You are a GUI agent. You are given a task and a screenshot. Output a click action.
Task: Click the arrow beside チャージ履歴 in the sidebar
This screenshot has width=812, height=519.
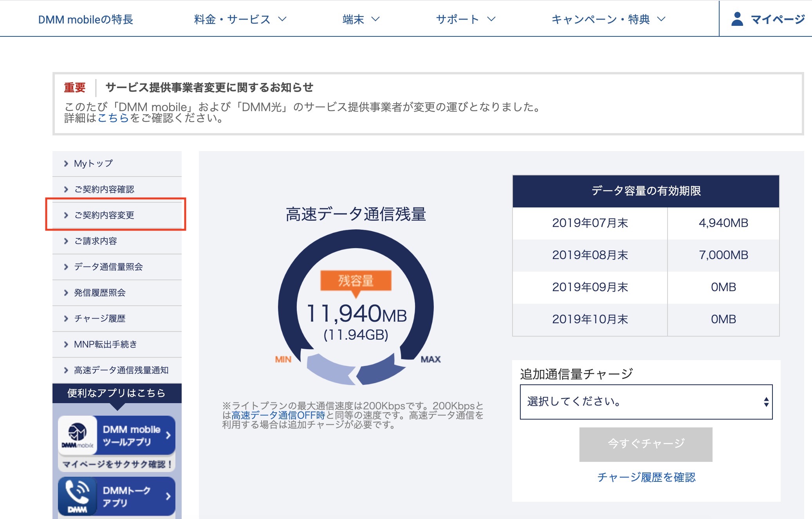click(65, 319)
